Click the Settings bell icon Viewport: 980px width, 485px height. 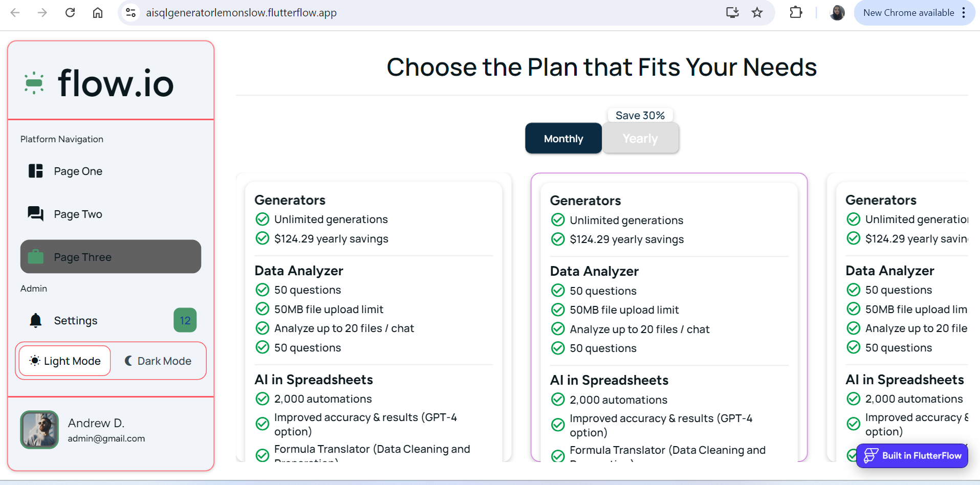point(36,321)
